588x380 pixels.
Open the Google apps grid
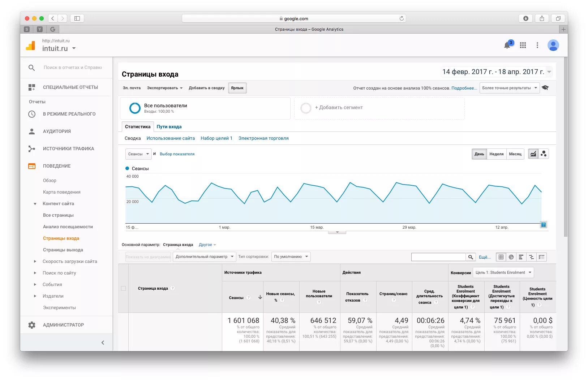[x=523, y=45]
